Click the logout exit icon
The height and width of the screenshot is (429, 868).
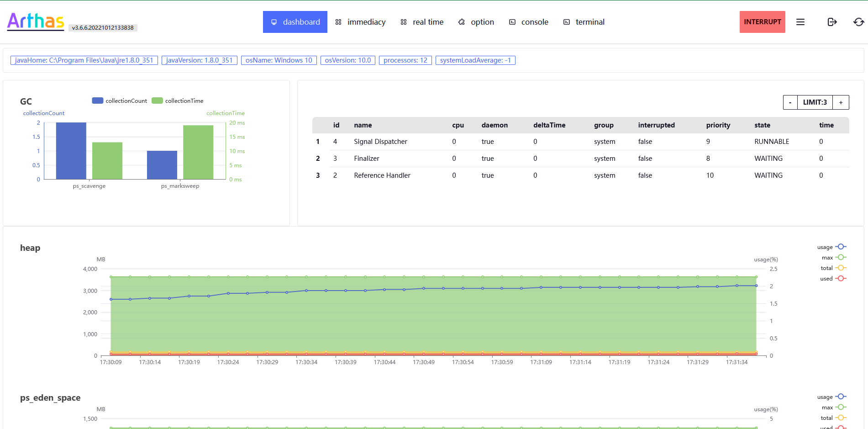[x=832, y=22]
